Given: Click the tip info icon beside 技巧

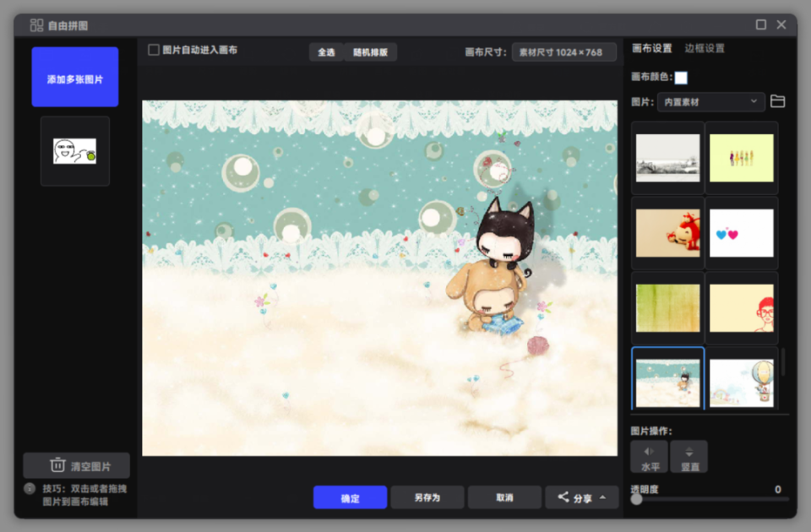Looking at the screenshot, I should [x=30, y=489].
